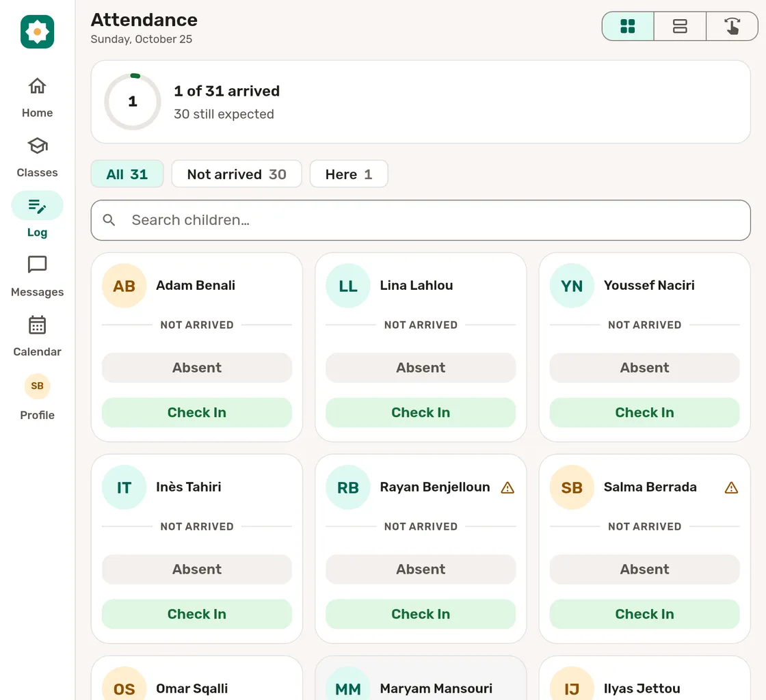Click Salma Berrada's warning alert icon

point(731,487)
